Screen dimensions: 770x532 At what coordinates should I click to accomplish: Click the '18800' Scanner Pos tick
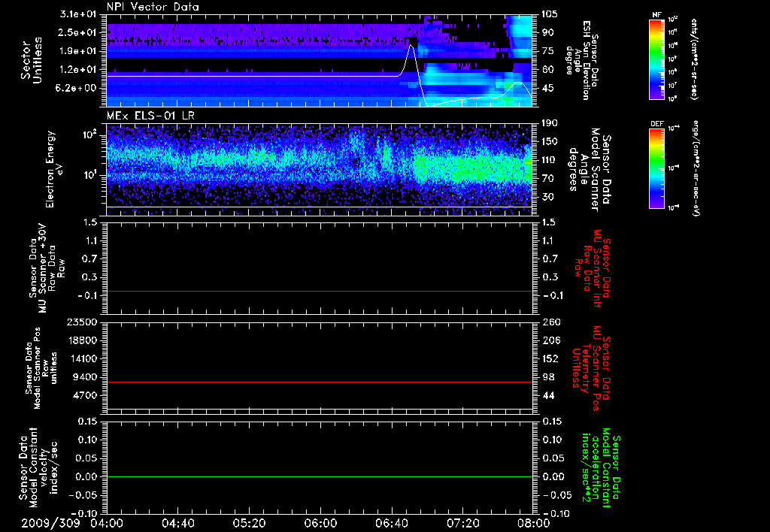pyautogui.click(x=83, y=340)
